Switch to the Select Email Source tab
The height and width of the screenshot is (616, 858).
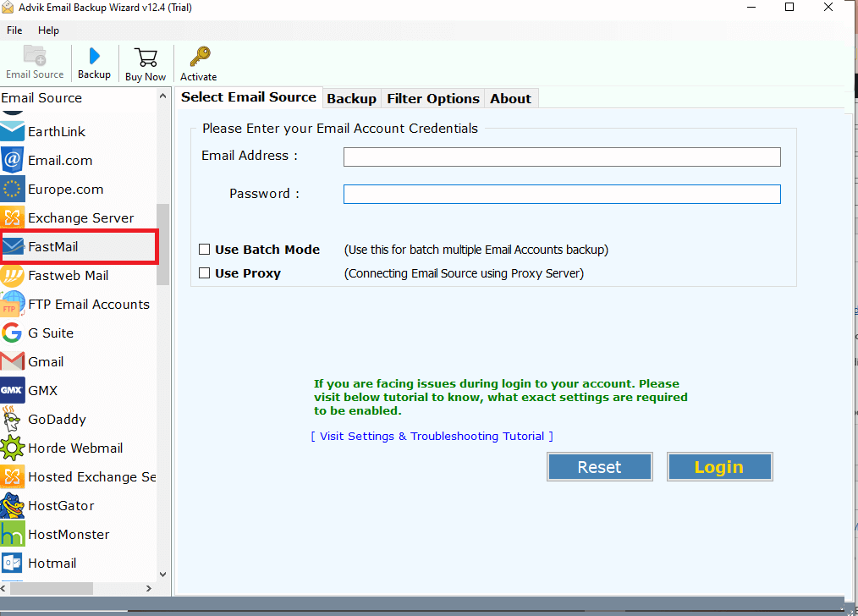[249, 96]
